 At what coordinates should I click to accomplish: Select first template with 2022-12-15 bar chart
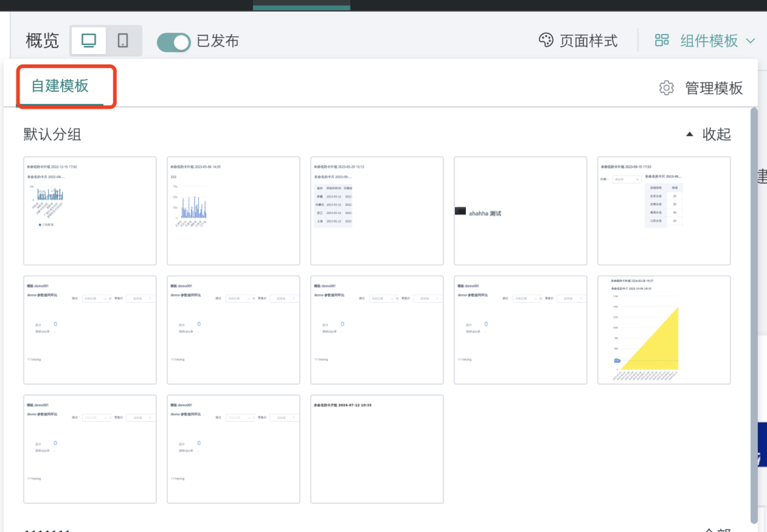(90, 211)
